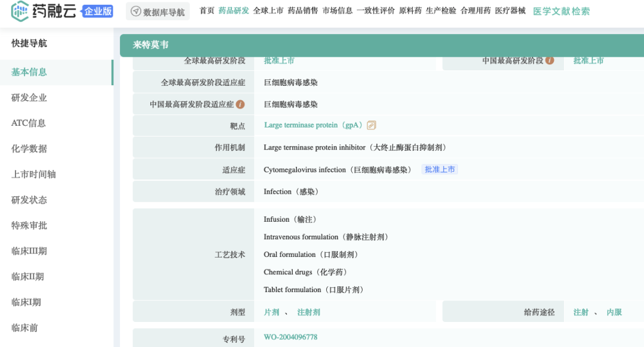This screenshot has height=347, width=644.
Task: Click the 企业版 badge
Action: point(97,11)
